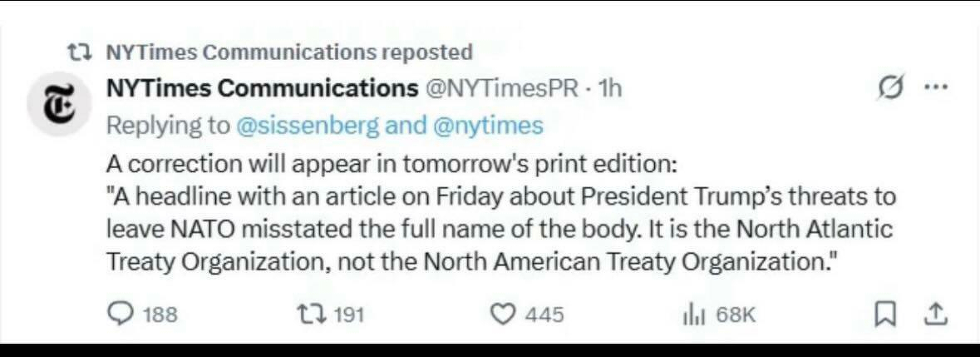This screenshot has height=357, width=980.
Task: Like the tweet with the heart icon
Action: [x=501, y=314]
